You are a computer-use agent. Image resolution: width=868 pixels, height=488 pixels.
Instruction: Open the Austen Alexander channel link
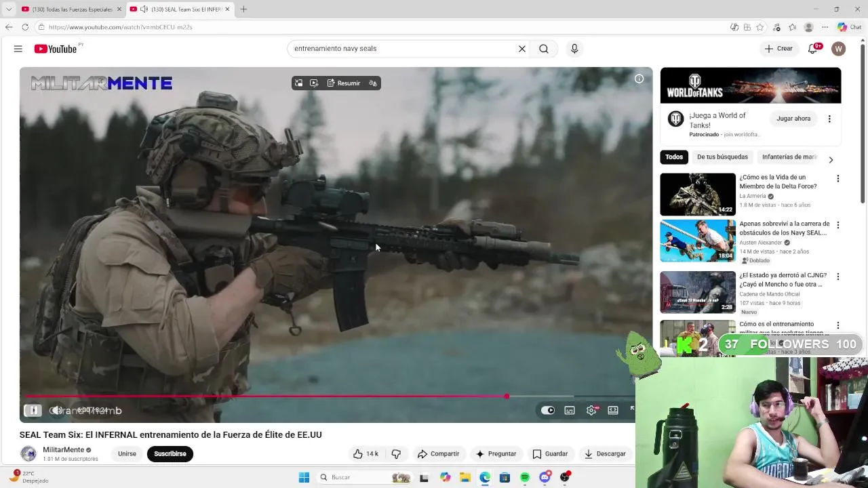(x=761, y=243)
